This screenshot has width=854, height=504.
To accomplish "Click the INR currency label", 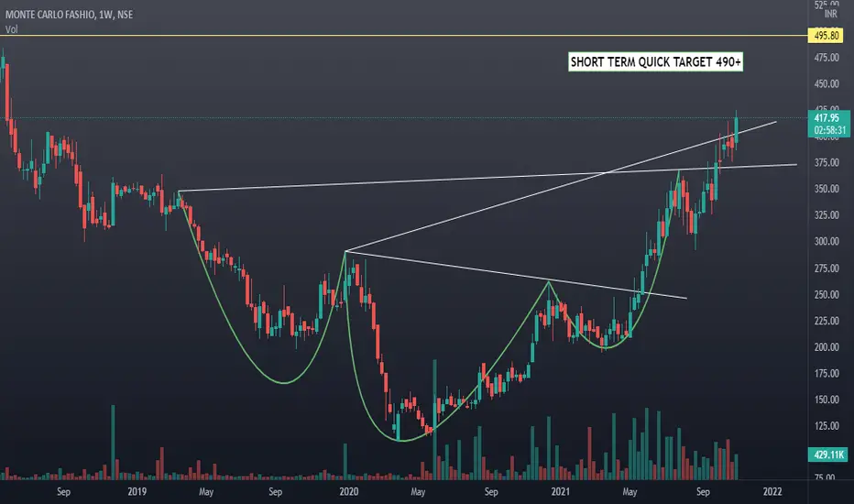I will [830, 14].
